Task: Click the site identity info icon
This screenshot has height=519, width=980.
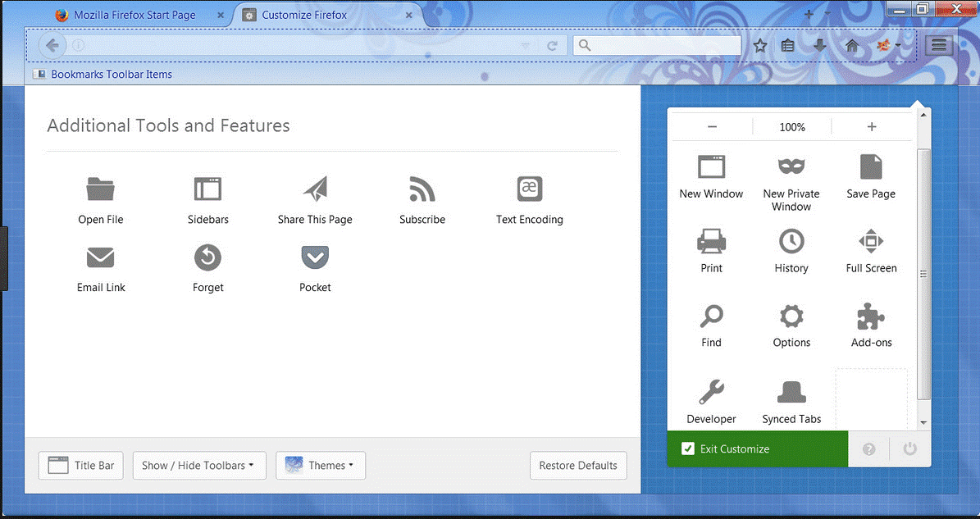Action: coord(78,45)
